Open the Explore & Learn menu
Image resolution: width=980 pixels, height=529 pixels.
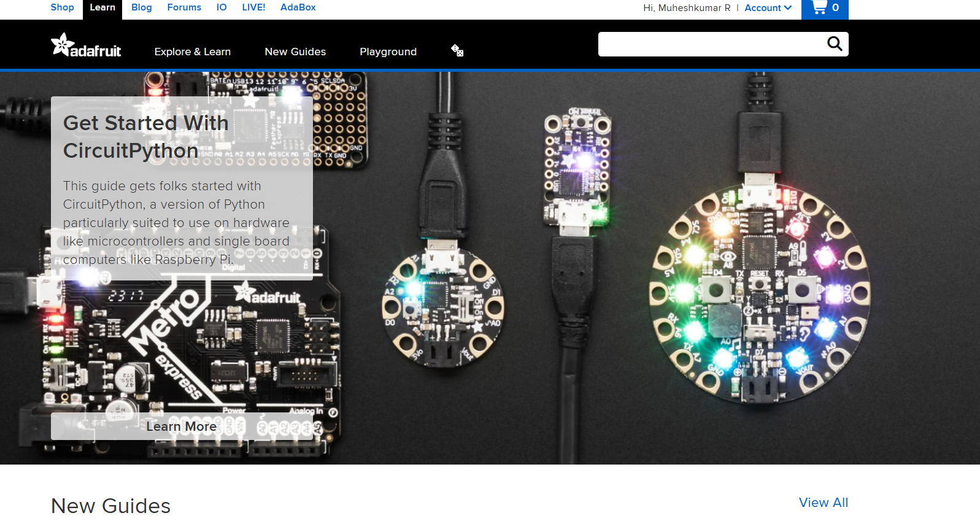tap(193, 52)
